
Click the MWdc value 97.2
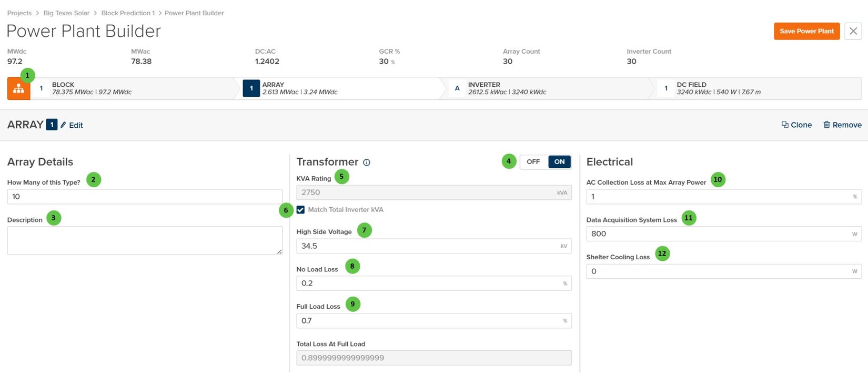15,62
